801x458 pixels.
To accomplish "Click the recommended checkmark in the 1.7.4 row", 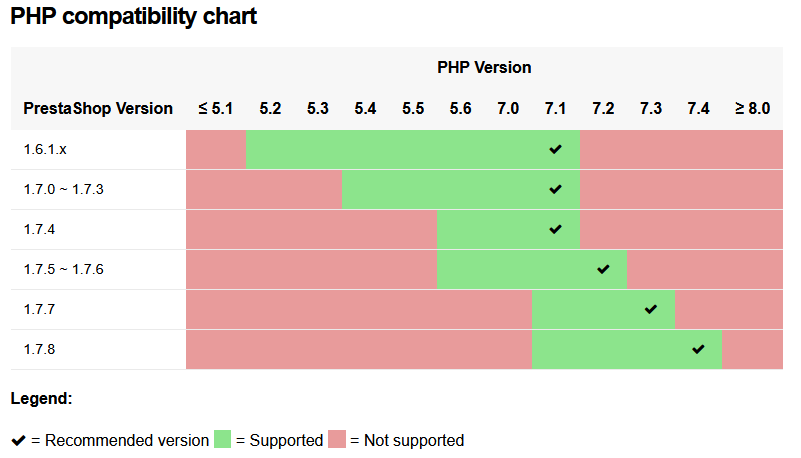I will tap(556, 229).
